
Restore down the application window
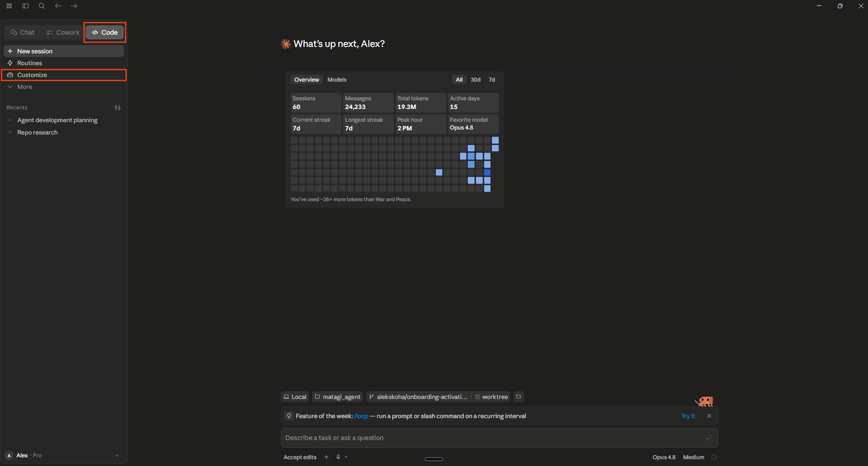click(x=840, y=6)
